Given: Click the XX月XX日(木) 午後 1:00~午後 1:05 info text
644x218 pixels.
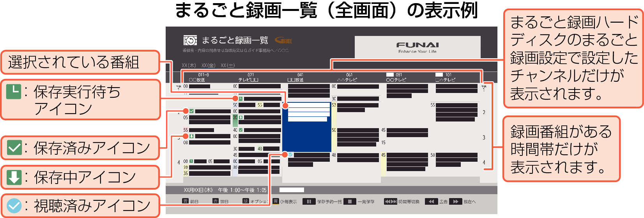Looking at the screenshot, I should tap(225, 190).
